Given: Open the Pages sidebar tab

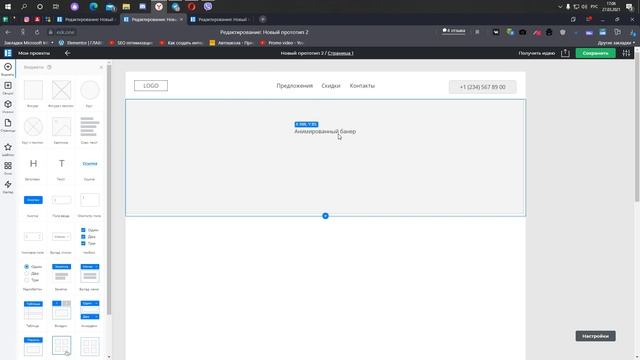Looking at the screenshot, I should (x=8, y=125).
